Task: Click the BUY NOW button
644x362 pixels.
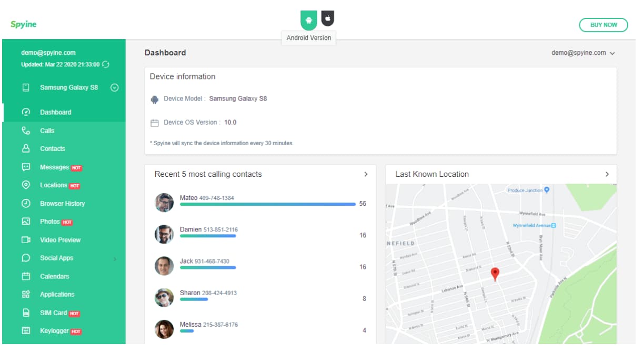Action: (x=603, y=25)
